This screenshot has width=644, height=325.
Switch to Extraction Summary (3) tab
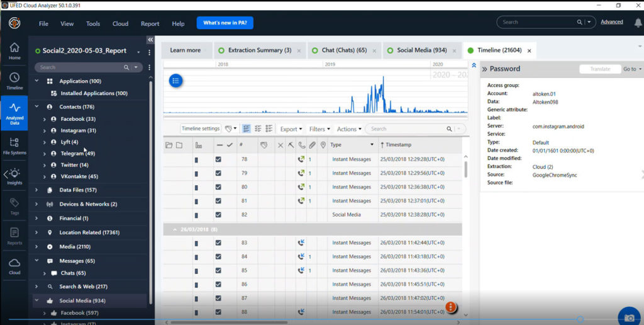[x=260, y=50]
